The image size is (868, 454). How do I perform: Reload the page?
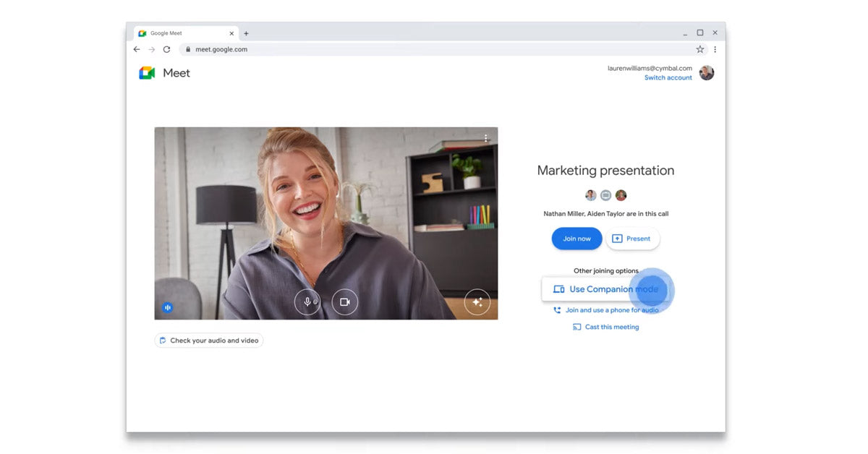click(166, 50)
